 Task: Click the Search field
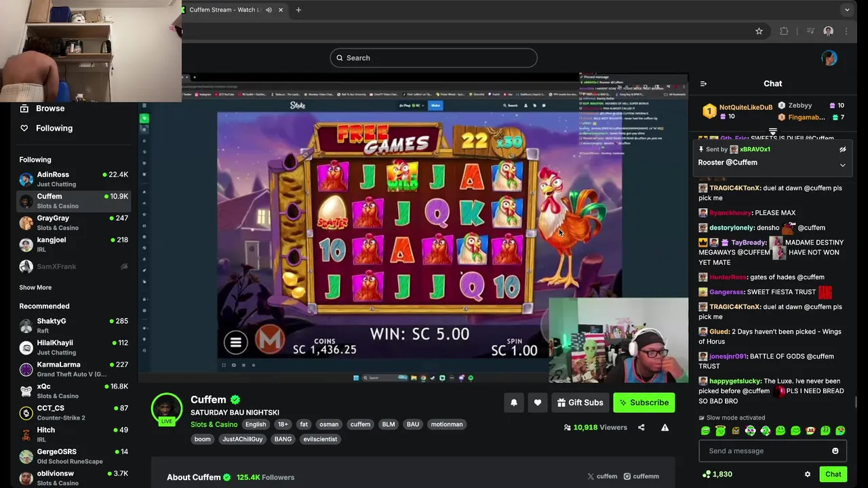point(433,58)
